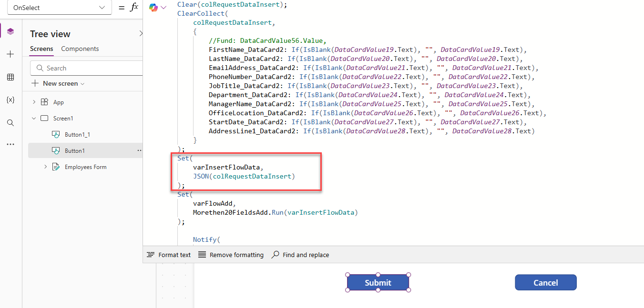Click the Insert plus icon in sidebar

(x=10, y=54)
